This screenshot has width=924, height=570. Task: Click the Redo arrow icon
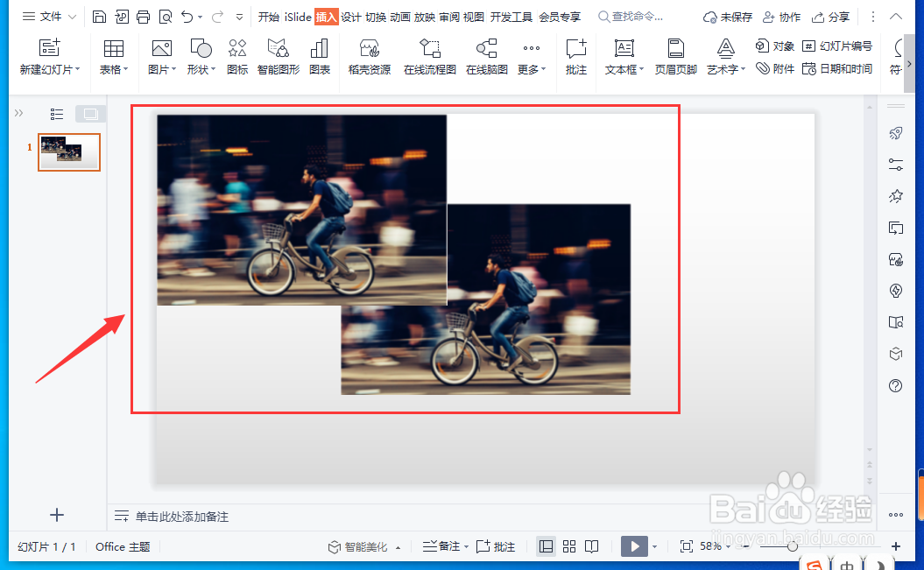(217, 17)
